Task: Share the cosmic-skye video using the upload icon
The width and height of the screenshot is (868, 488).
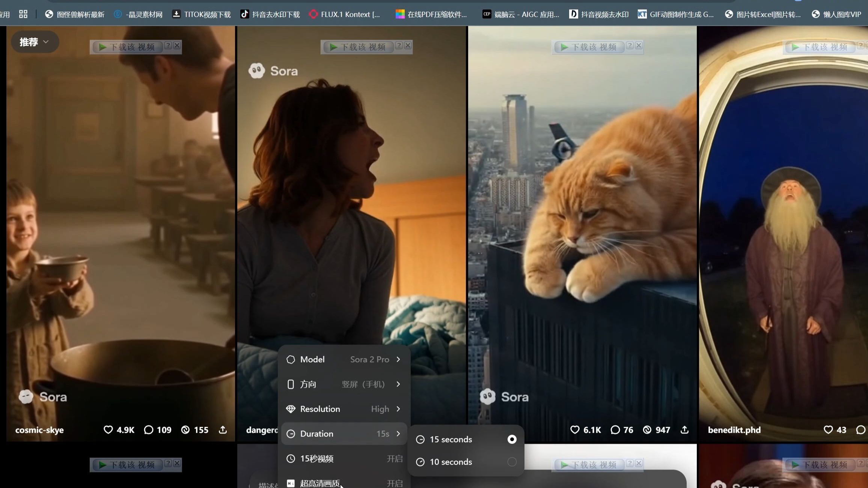Action: (x=223, y=430)
